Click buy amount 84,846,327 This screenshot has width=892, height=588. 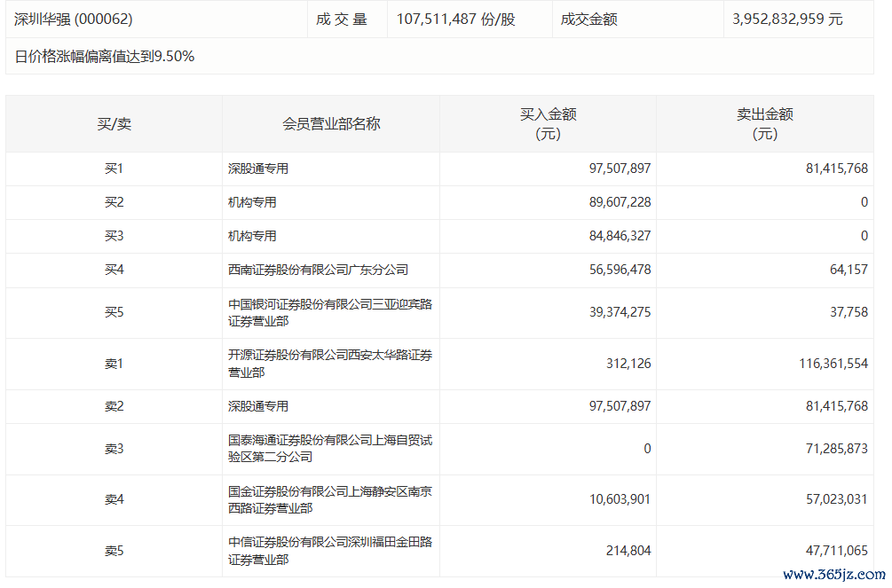point(620,236)
